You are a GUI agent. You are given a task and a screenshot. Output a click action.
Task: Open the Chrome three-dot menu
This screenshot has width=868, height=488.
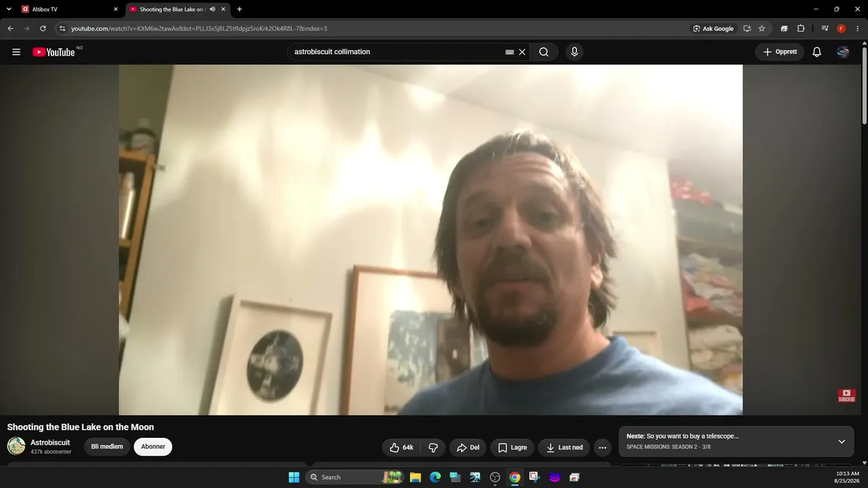coord(858,28)
